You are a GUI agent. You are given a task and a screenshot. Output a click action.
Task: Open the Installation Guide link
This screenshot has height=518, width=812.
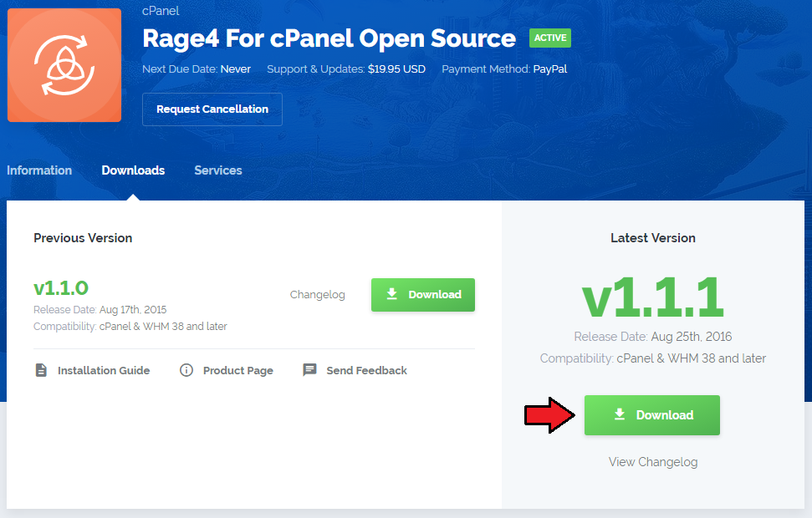coord(104,370)
